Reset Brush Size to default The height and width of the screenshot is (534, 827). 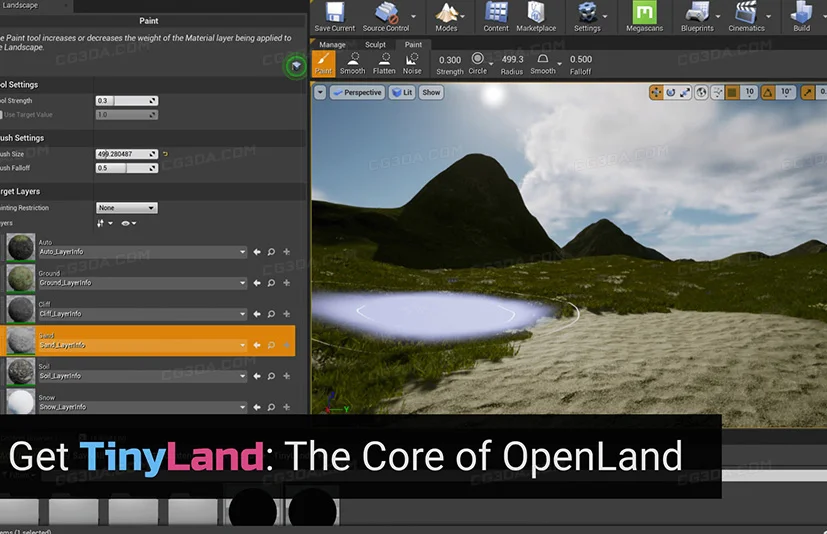165,154
